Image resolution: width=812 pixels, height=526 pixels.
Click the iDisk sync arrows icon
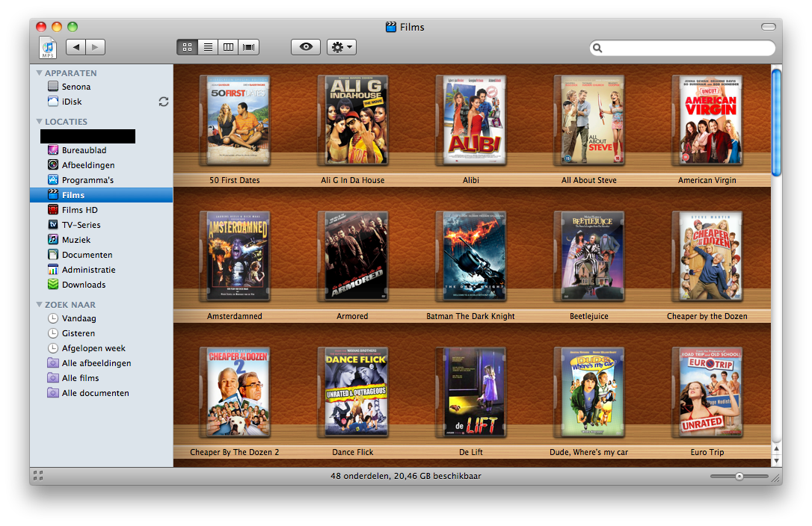[164, 102]
